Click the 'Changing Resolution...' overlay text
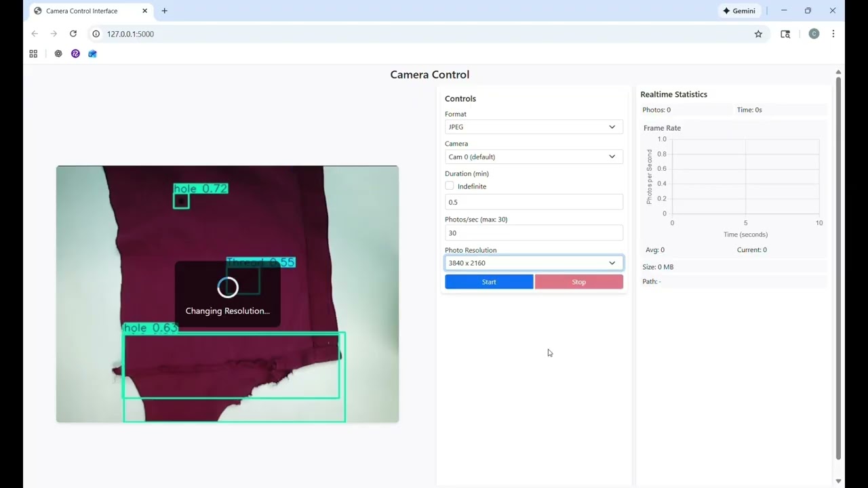The width and height of the screenshot is (868, 488). [x=227, y=311]
